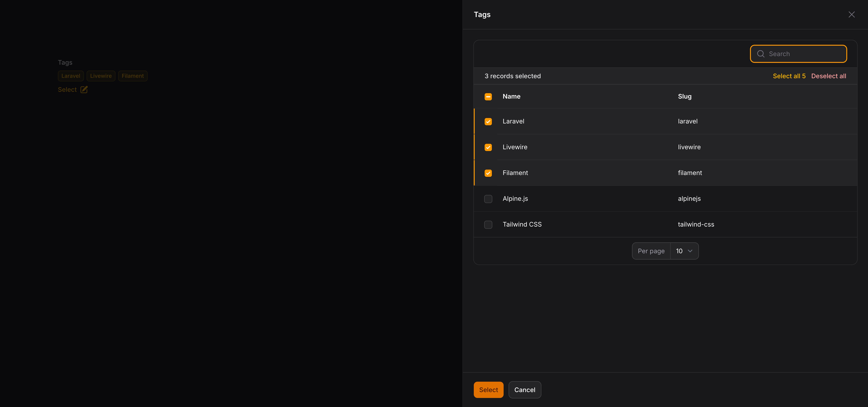868x407 pixels.
Task: Click the Laravel tag badge in background
Action: 71,76
